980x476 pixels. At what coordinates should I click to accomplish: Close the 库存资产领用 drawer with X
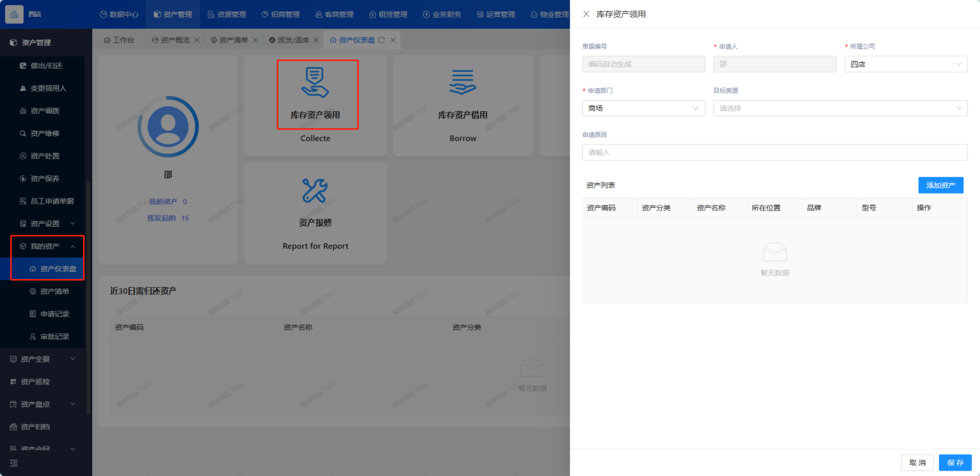coord(586,14)
